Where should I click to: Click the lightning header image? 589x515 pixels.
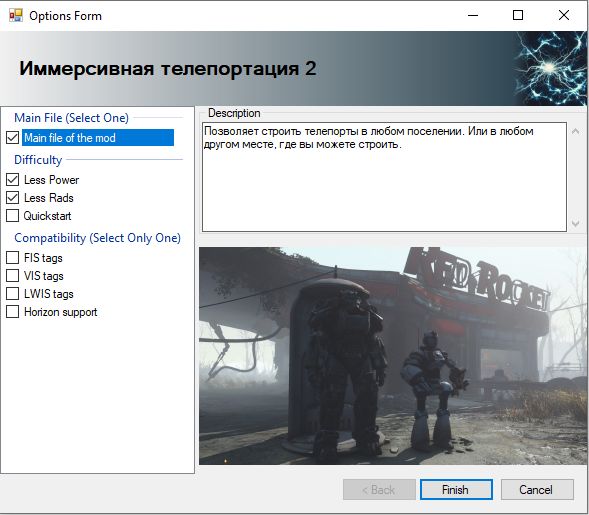tap(550, 68)
